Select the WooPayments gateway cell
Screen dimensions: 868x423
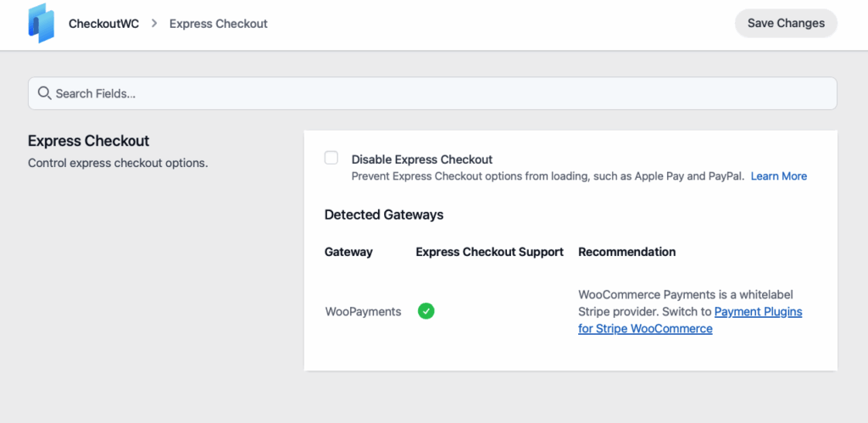[363, 311]
